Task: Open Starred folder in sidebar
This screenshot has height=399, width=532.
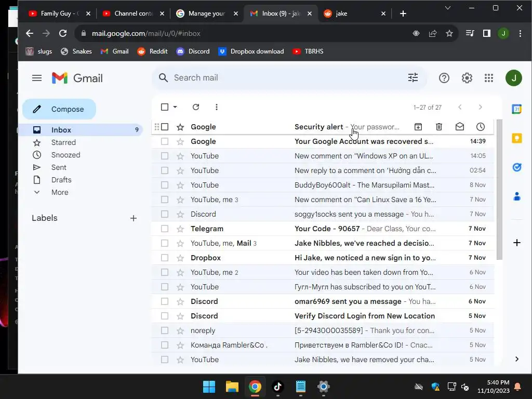Action: tap(63, 142)
